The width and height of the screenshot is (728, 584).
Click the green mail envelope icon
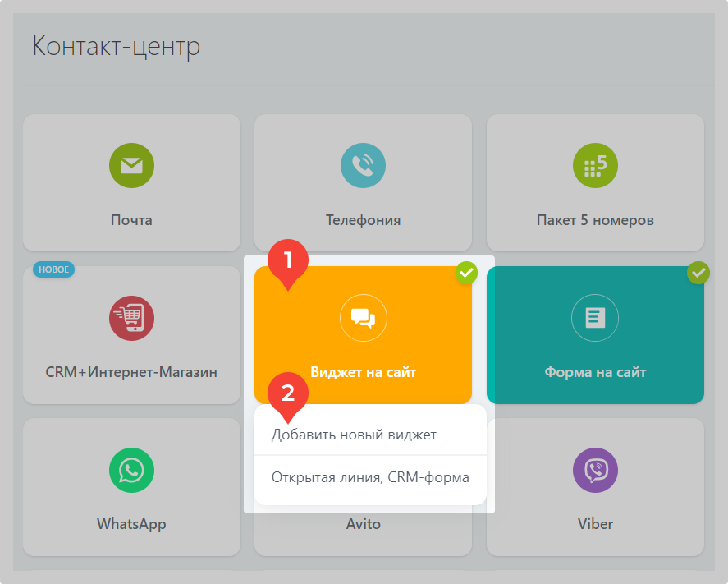click(131, 166)
